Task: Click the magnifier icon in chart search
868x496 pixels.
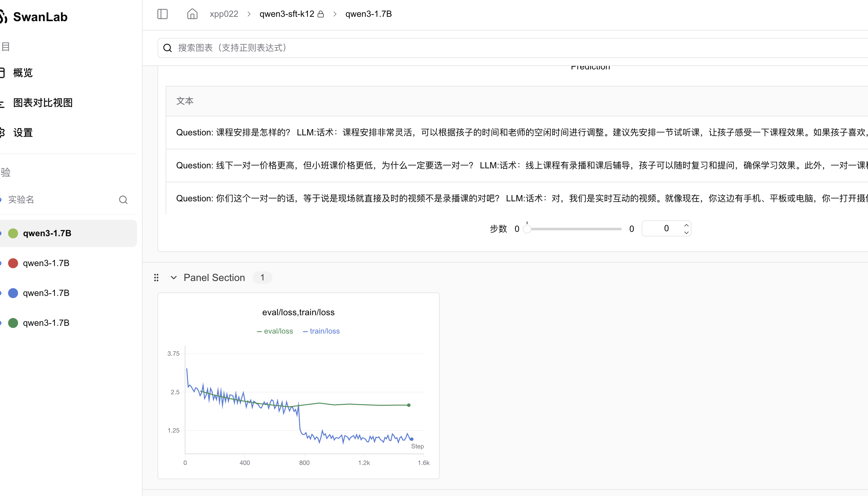Action: pos(167,48)
